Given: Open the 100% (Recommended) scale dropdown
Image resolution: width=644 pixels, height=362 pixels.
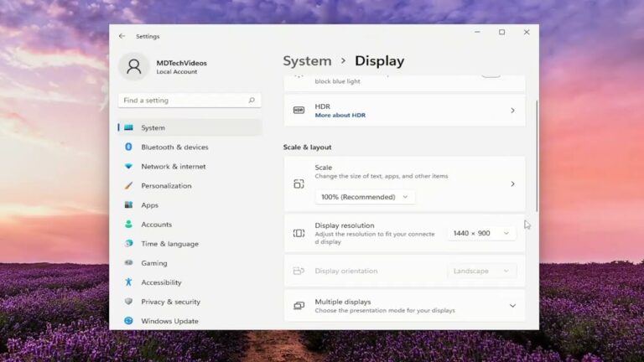Looking at the screenshot, I should pyautogui.click(x=365, y=197).
